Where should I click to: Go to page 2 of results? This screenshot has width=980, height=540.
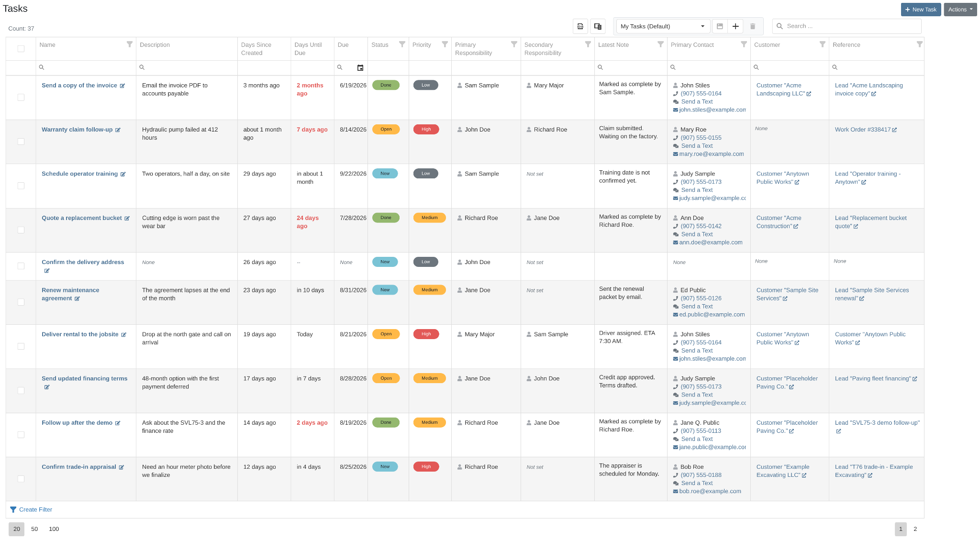pos(915,529)
